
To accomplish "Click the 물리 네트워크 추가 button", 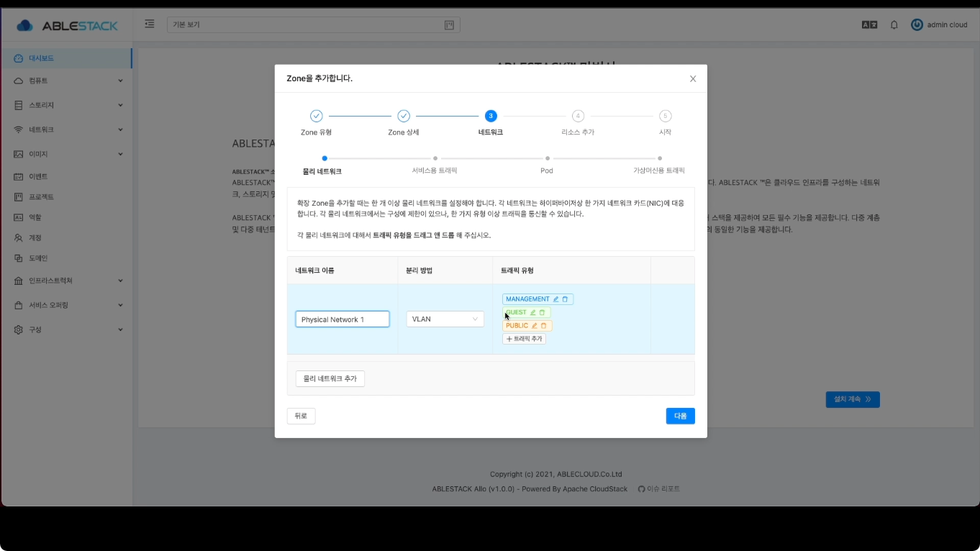I will 330,378.
